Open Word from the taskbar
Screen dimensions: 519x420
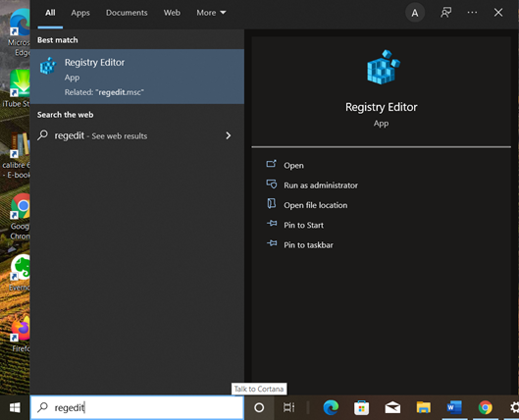454,407
